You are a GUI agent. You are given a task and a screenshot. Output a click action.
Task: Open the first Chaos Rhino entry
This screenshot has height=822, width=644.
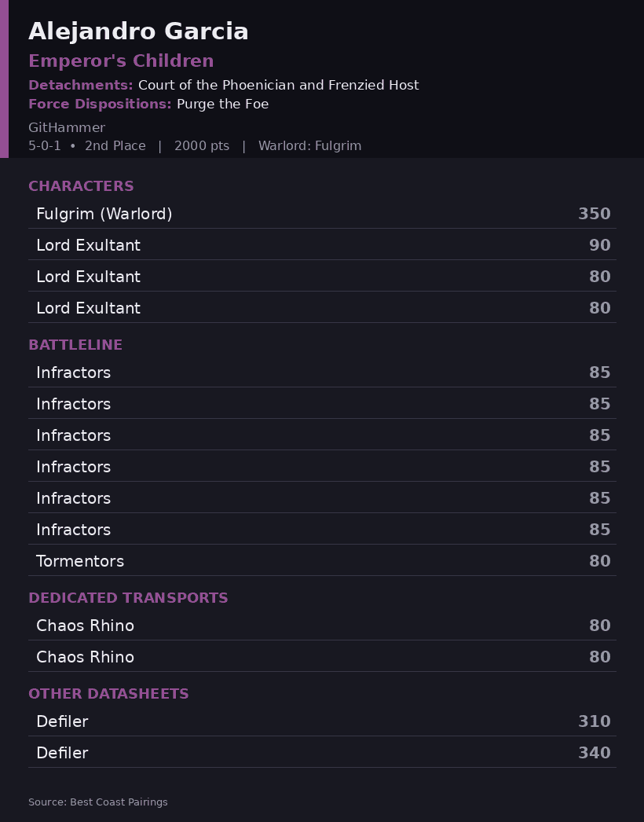(322, 626)
